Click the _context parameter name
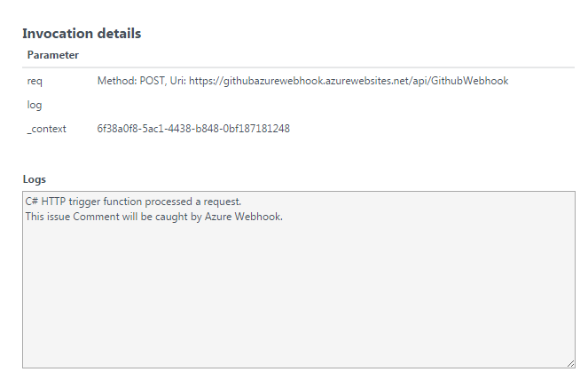The image size is (588, 380). point(46,129)
